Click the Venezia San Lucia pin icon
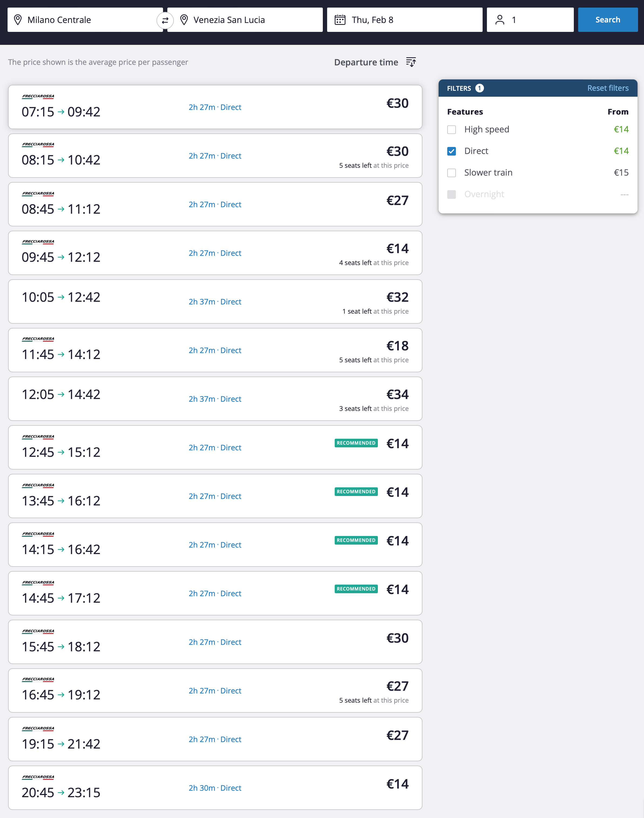Image resolution: width=644 pixels, height=818 pixels. click(x=184, y=20)
